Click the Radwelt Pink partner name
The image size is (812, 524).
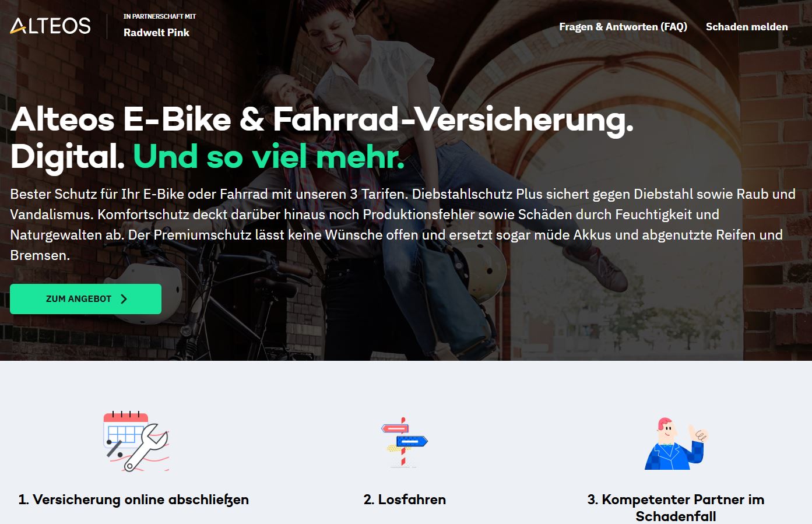[x=156, y=33]
